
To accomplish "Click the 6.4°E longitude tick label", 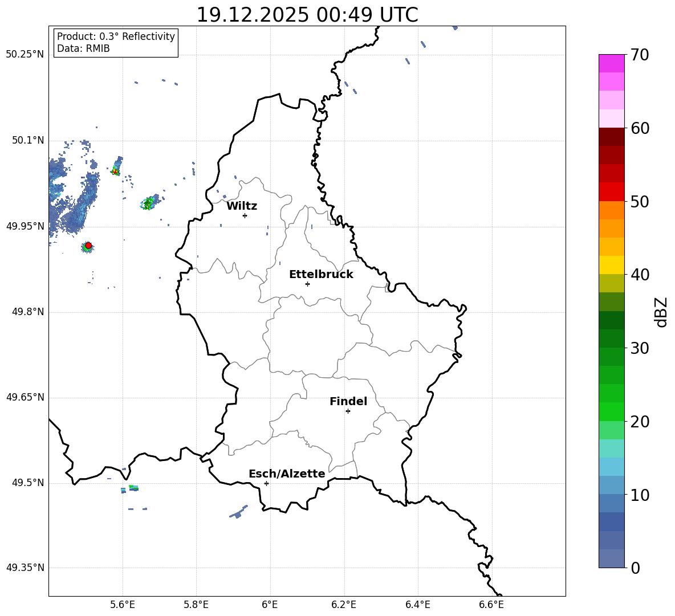I will (417, 605).
